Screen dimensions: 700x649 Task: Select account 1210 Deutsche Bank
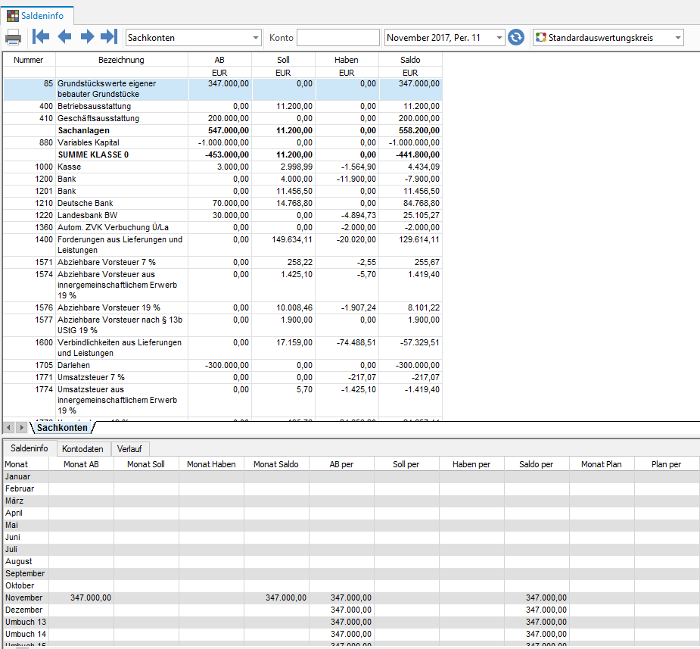pyautogui.click(x=223, y=203)
